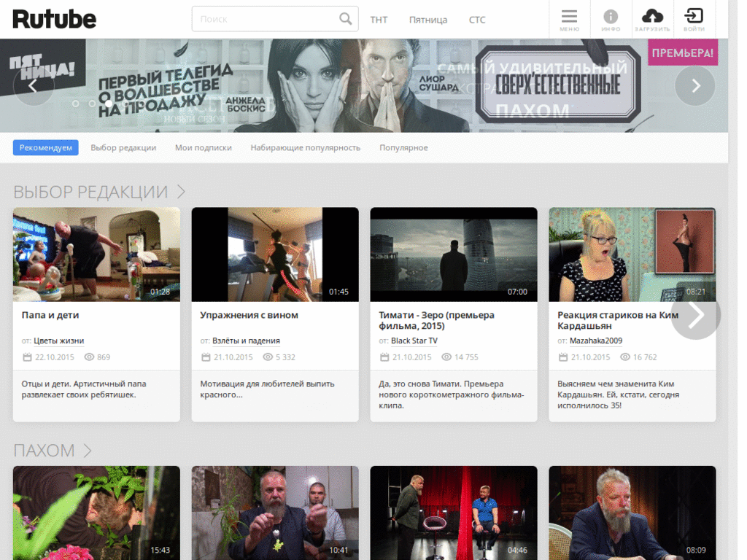Click the login door icon
Viewport: 747px width, 560px height.
pos(694,19)
